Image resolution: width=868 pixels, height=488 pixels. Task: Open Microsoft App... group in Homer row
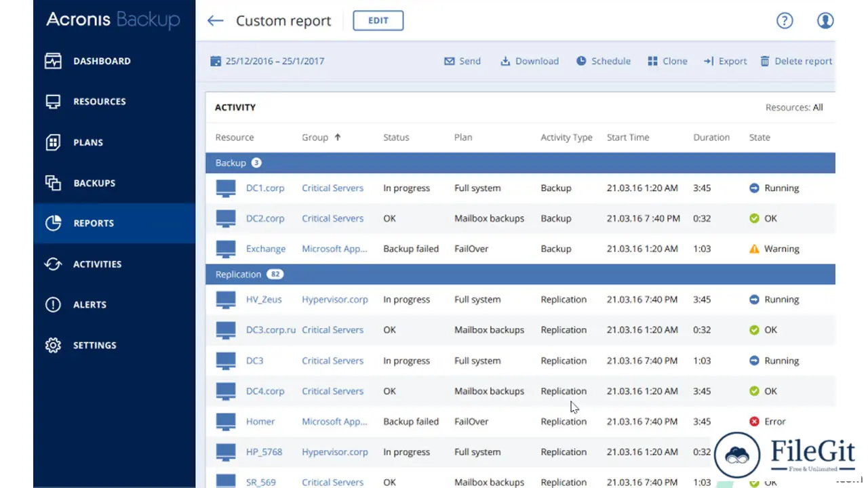click(x=334, y=422)
